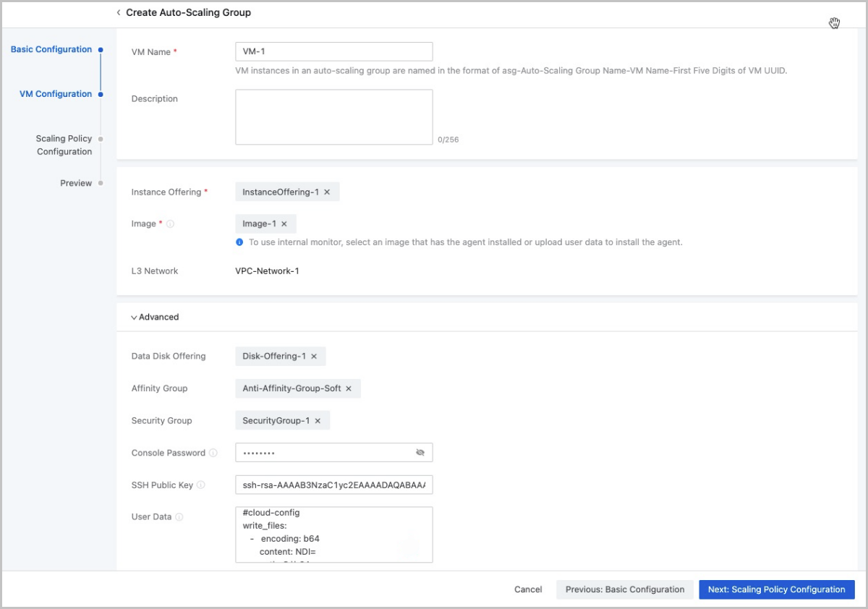This screenshot has width=868, height=609.
Task: Click into the Description text area
Action: click(333, 117)
